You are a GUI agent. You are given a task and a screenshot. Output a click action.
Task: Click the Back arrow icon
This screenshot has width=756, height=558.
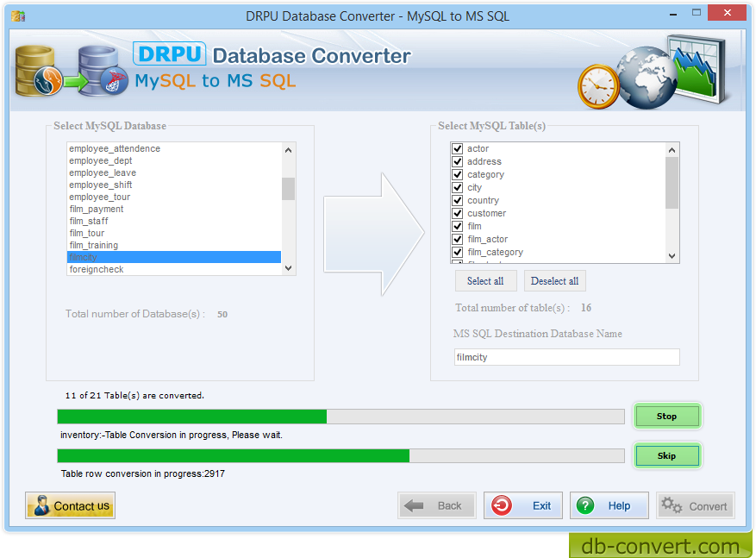coord(414,505)
